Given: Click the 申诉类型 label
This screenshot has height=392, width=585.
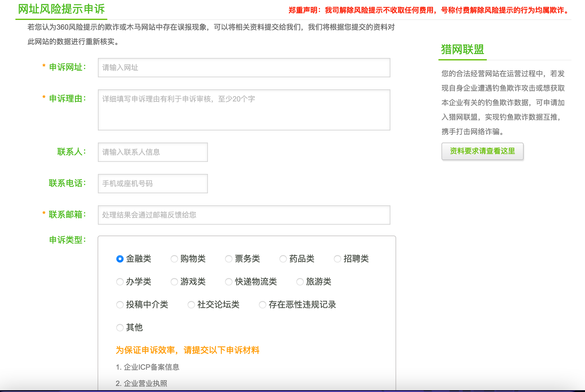Looking at the screenshot, I should 68,240.
